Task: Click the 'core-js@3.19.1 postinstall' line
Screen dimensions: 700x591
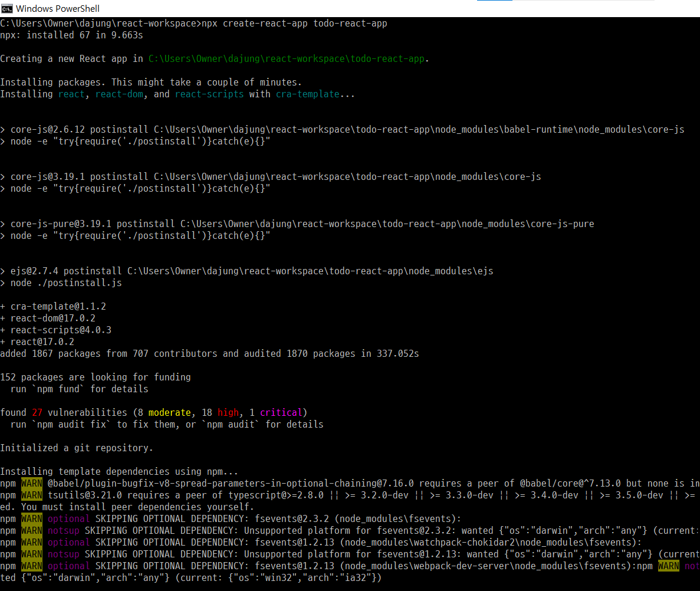Action: click(271, 177)
